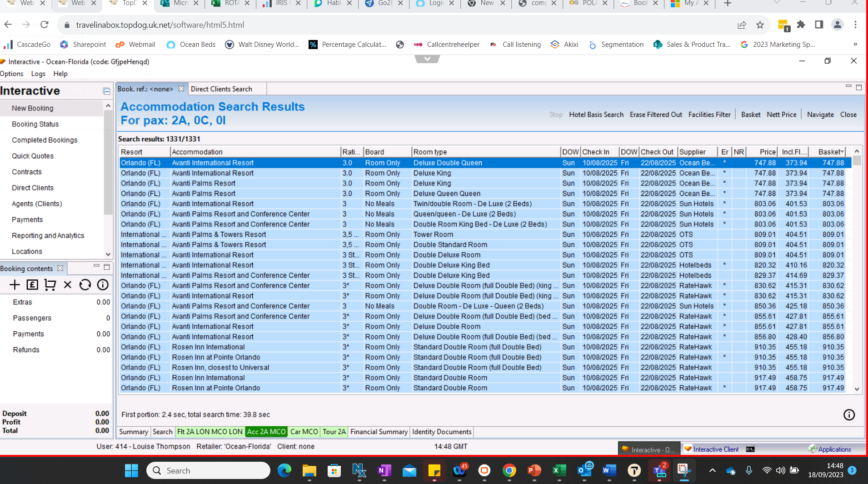Click the Windows taskbar Search box
The height and width of the screenshot is (484, 868).
tap(208, 471)
